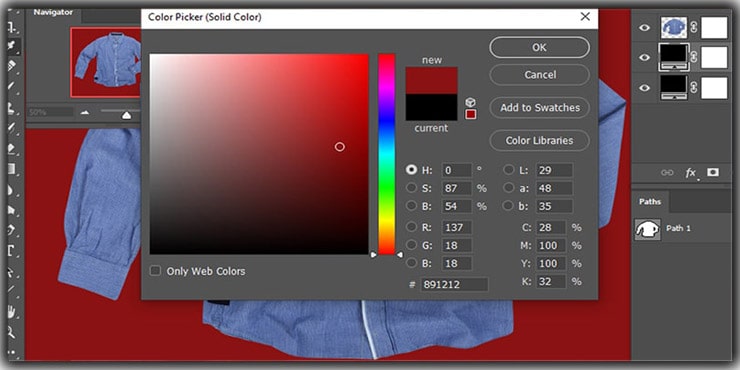Click the Navigator zoom out mountain icon

(84, 112)
